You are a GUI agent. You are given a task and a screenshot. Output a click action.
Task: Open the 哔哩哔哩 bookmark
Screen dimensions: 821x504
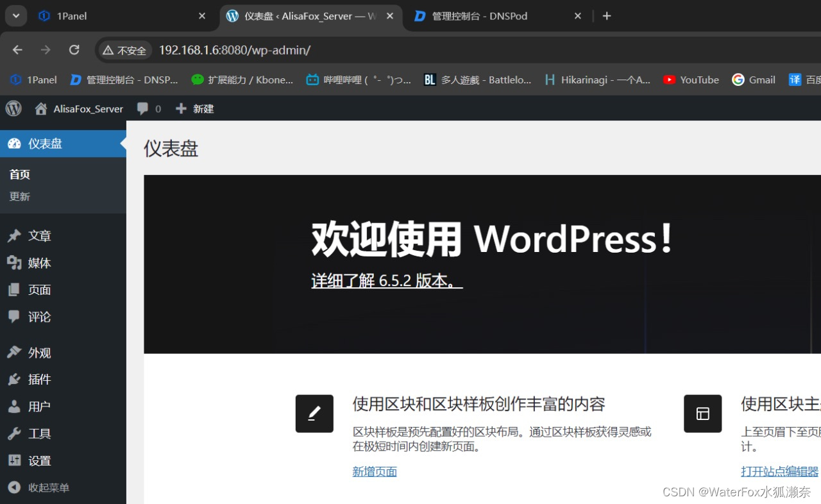[x=359, y=80]
